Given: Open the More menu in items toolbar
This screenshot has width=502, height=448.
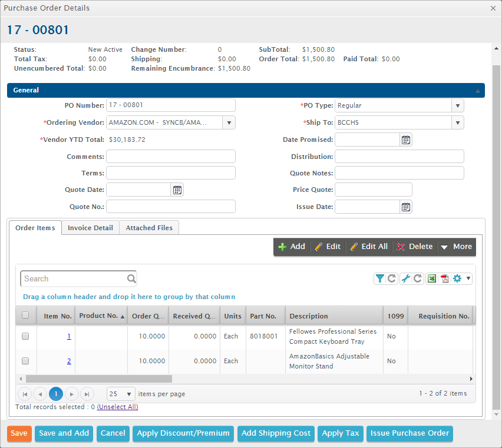Looking at the screenshot, I should [457, 247].
